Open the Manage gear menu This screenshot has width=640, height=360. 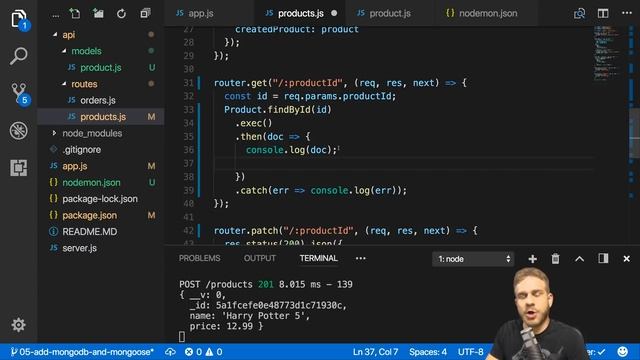click(x=18, y=325)
